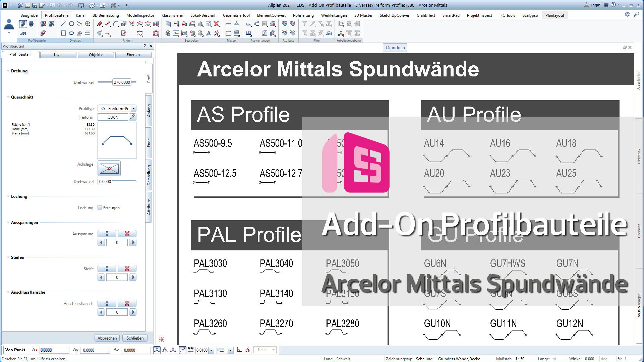The height and width of the screenshot is (362, 644).
Task: Select the steel profile tool in Profilbauteile group
Action: 23,24
